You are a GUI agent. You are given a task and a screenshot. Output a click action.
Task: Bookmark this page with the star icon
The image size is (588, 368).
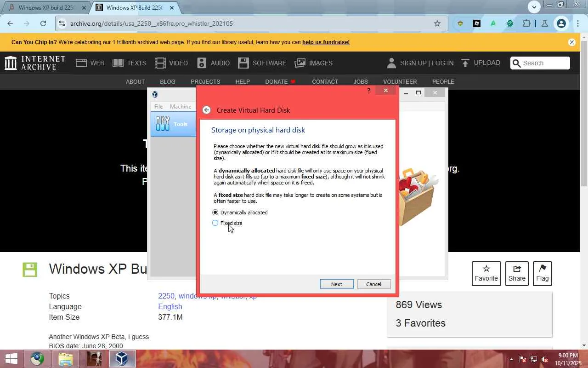click(437, 23)
